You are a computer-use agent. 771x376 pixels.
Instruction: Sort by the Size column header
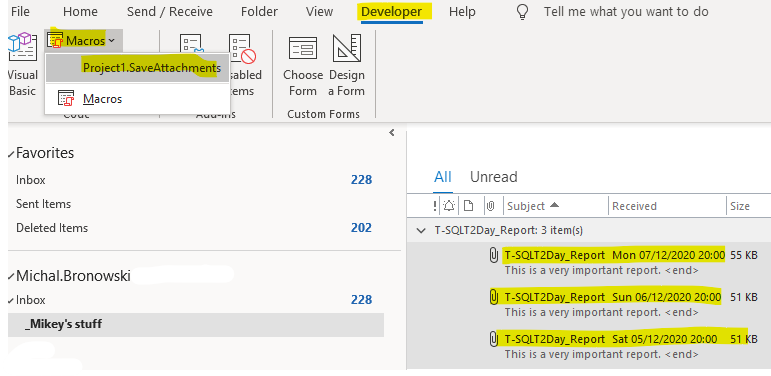coord(740,206)
